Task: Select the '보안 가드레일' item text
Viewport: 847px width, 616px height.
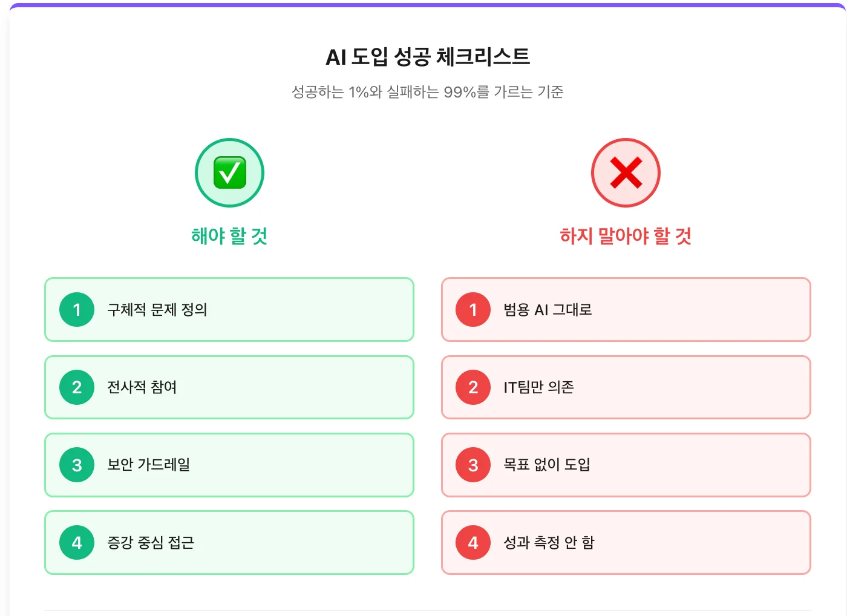Action: (149, 465)
